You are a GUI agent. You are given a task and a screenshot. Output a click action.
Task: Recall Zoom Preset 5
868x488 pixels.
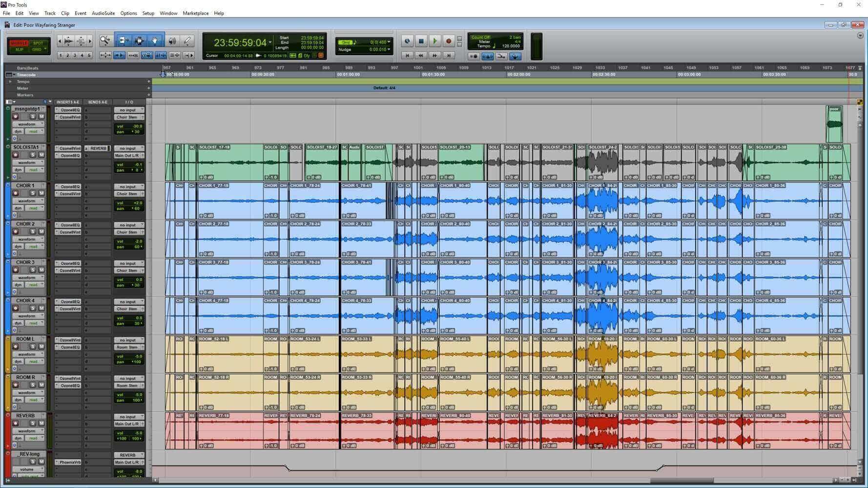(89, 56)
